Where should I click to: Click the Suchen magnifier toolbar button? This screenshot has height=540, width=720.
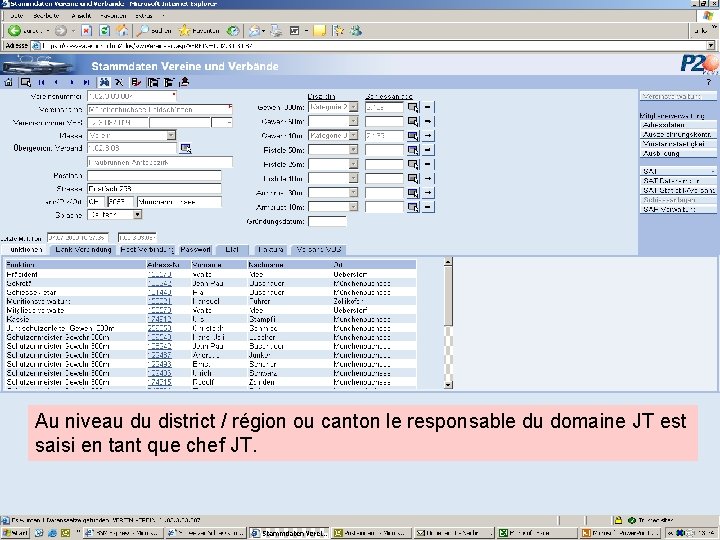pos(154,31)
